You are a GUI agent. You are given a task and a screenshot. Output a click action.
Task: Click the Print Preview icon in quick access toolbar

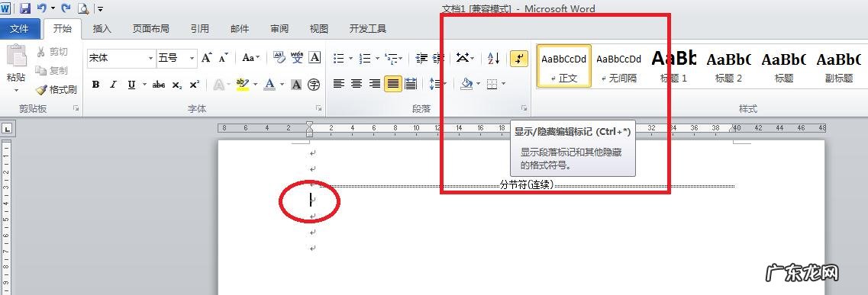point(83,8)
